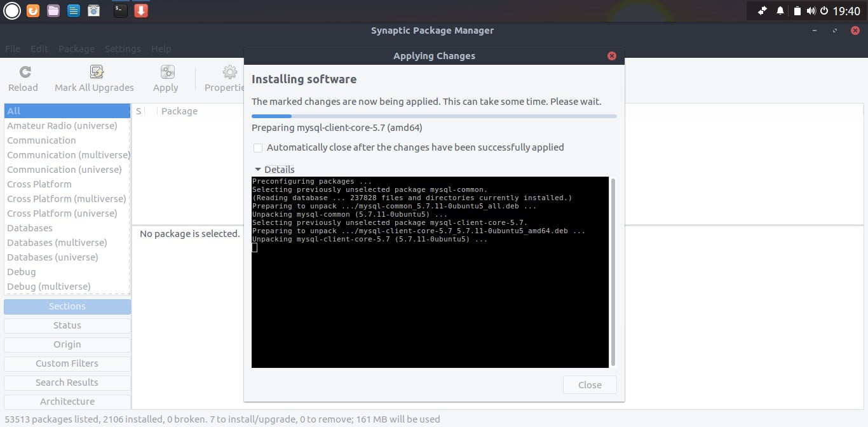Viewport: 868px width, 427px height.
Task: Open the Budgie menu circle icon
Action: (12, 11)
